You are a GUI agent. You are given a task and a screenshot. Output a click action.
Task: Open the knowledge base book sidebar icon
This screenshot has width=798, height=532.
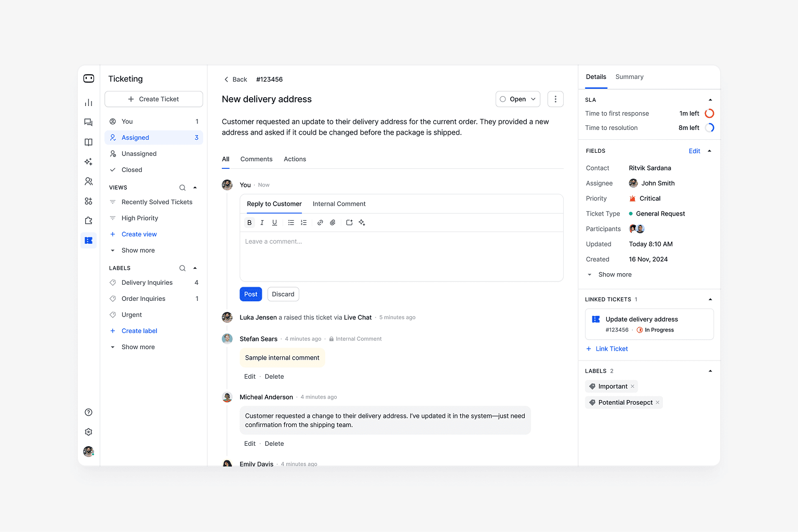coord(88,142)
